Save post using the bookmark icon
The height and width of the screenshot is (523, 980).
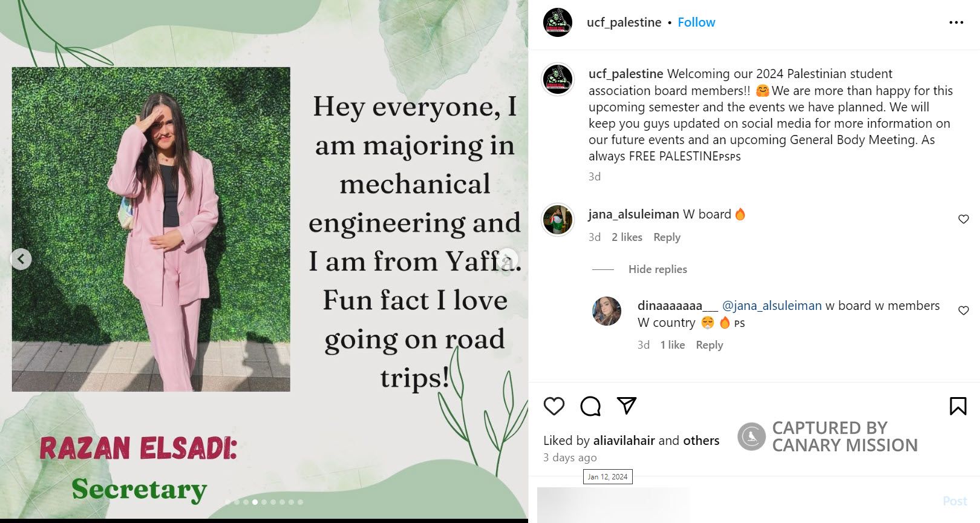coord(958,406)
